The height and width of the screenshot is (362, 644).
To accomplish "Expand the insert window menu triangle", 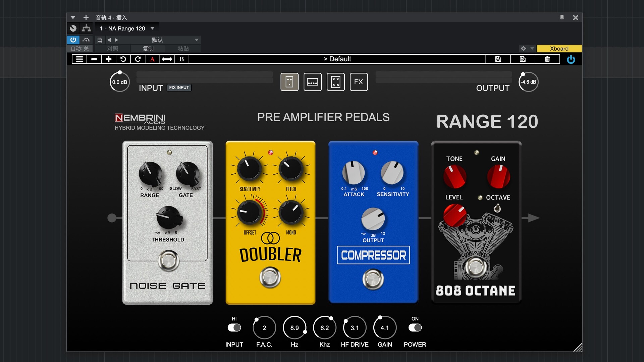I will click(x=73, y=17).
